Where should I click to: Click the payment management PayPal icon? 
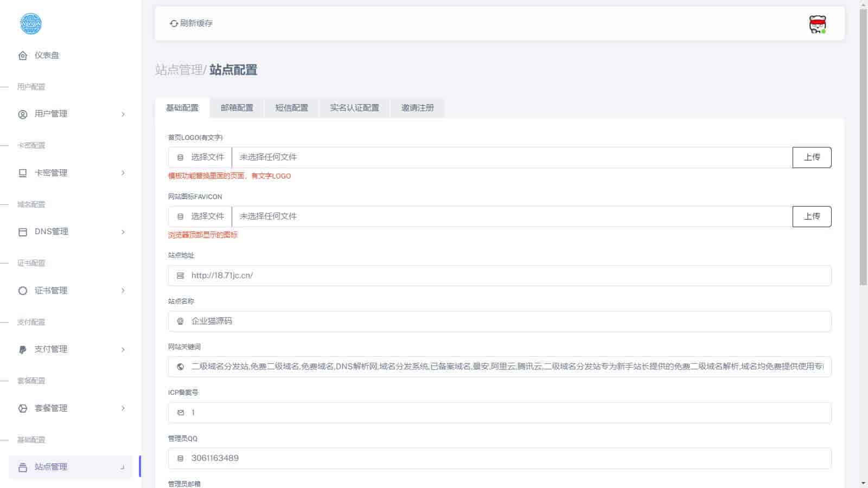[23, 350]
